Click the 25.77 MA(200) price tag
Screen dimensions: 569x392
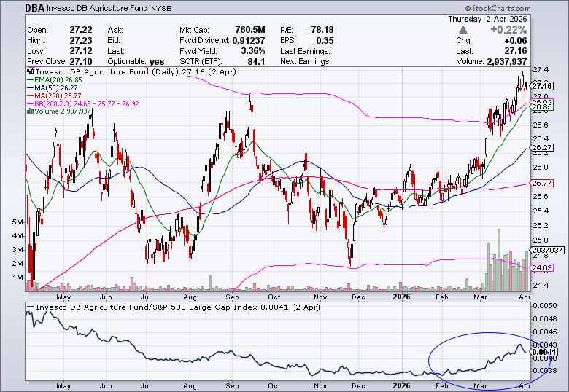coord(542,183)
